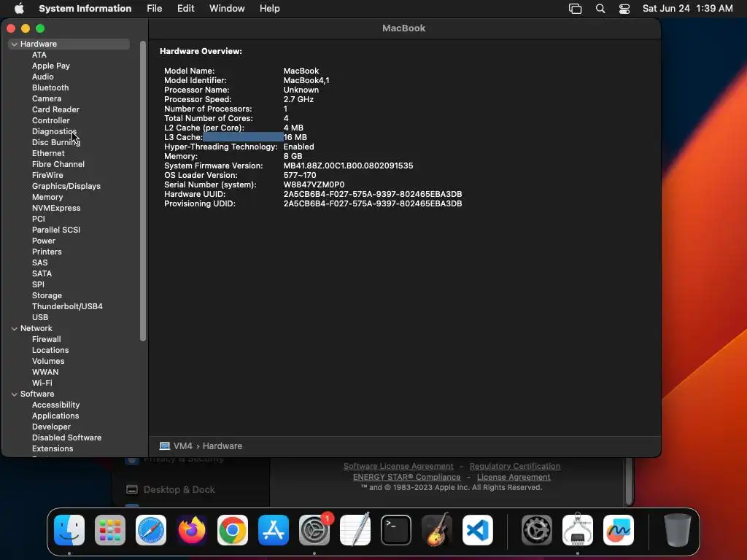Launch GarageBand from the Dock
Viewport: 747px width, 560px height.
pyautogui.click(x=437, y=530)
